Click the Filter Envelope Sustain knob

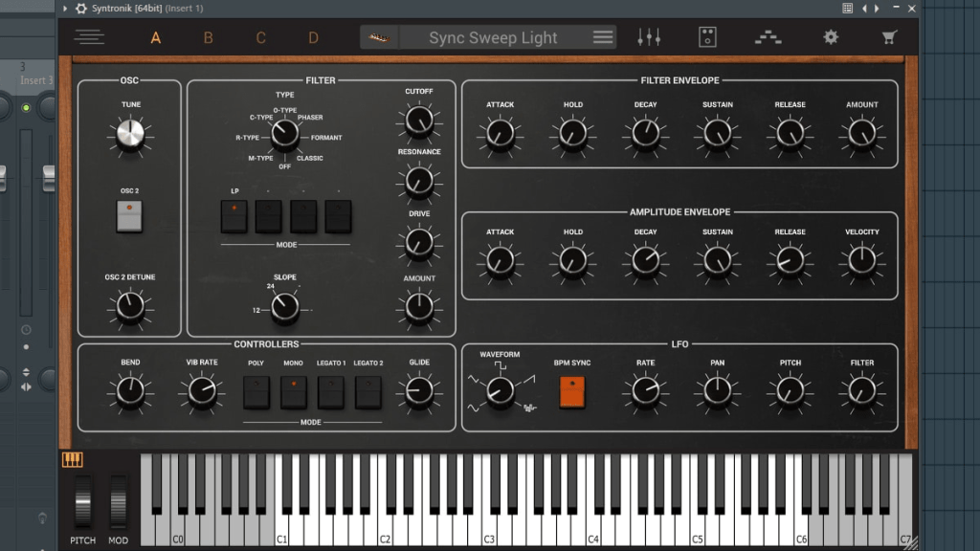(x=718, y=134)
